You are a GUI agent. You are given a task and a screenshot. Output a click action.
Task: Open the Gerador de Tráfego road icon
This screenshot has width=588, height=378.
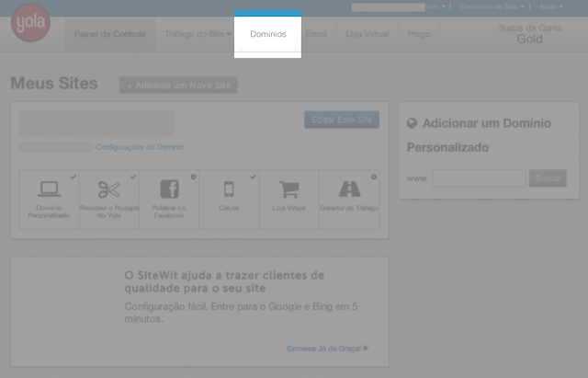pos(349,189)
